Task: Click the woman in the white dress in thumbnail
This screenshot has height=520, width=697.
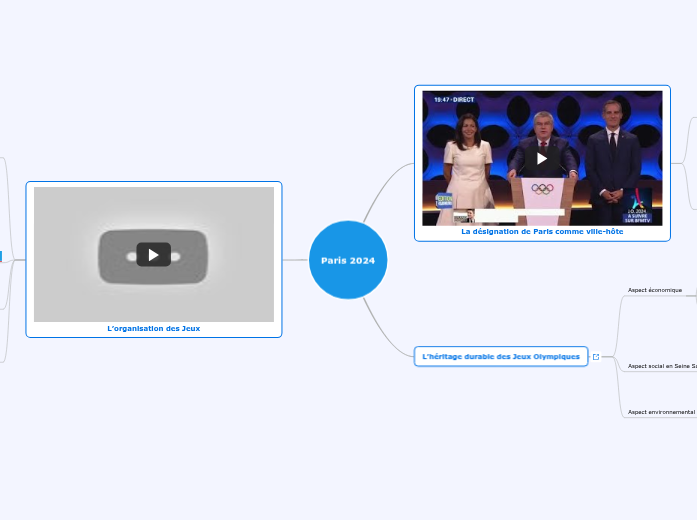Action: click(469, 165)
